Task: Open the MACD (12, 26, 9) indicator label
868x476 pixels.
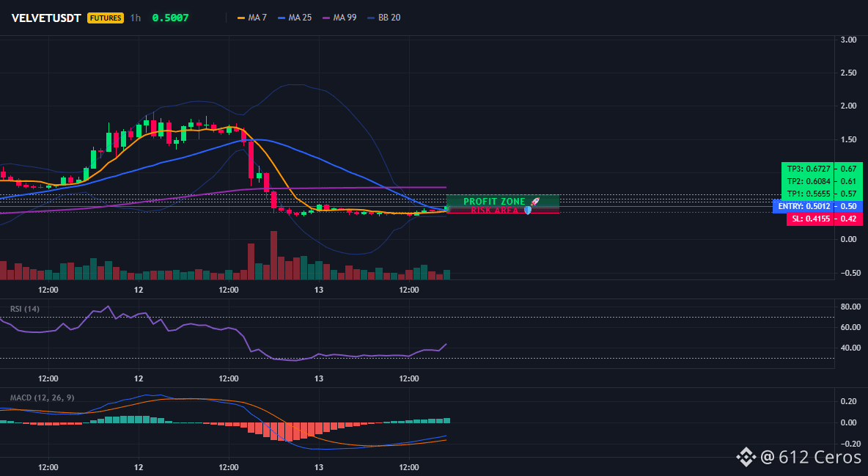Action: [42, 398]
